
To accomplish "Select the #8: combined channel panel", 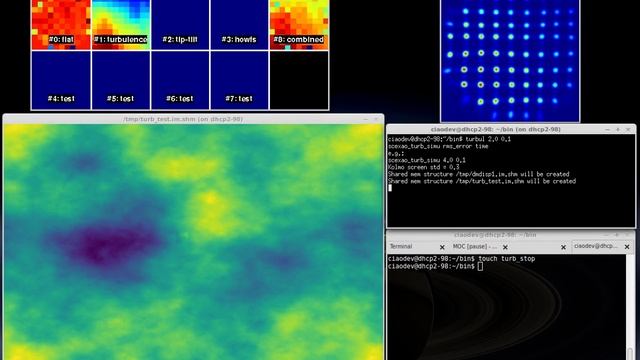I will 299,24.
